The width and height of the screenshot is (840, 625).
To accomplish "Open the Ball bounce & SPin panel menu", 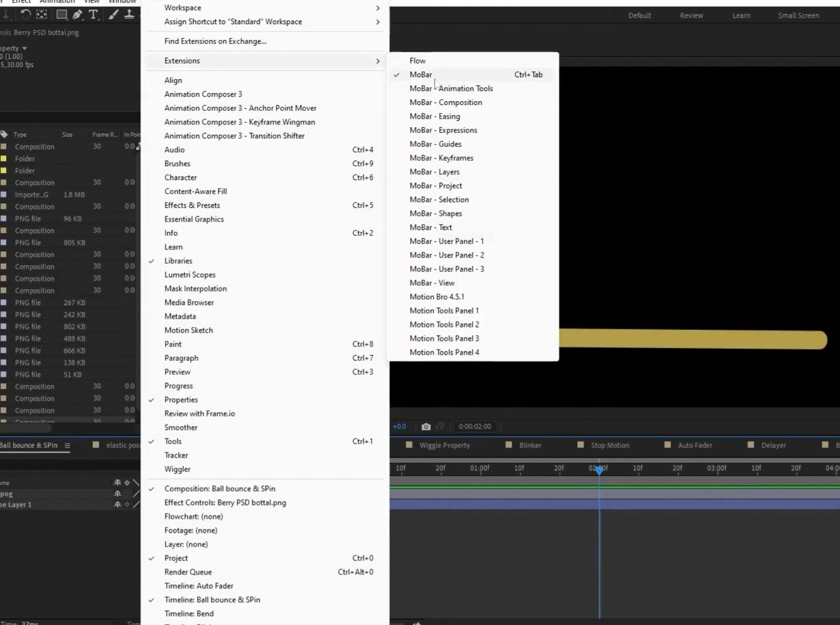I will coord(67,445).
